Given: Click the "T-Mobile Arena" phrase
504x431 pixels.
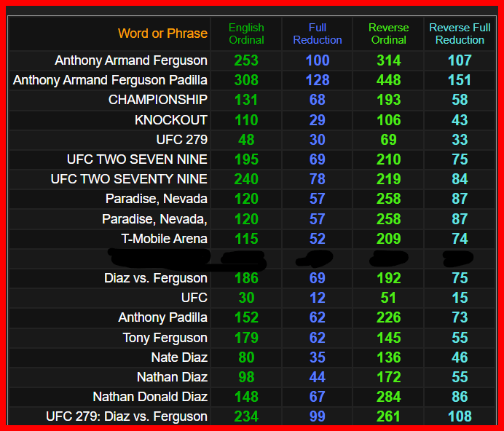Looking at the screenshot, I should coord(164,239).
